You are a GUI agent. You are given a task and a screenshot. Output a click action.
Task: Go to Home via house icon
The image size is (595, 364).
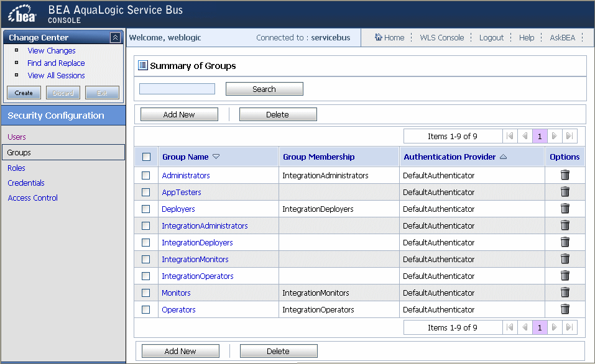coord(379,37)
